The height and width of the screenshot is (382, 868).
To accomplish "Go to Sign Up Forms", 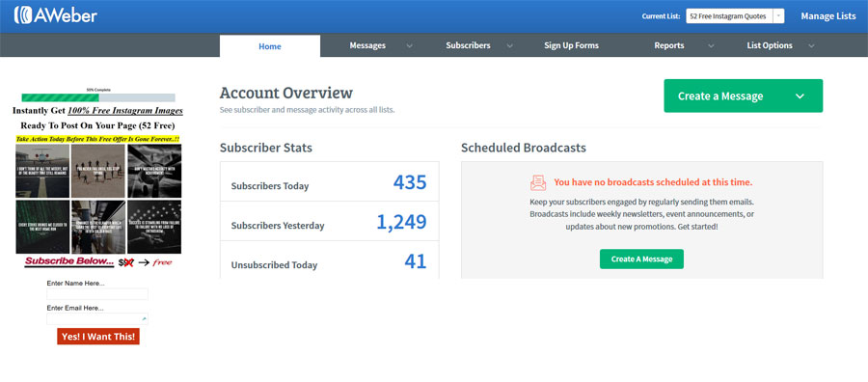I will click(x=571, y=45).
